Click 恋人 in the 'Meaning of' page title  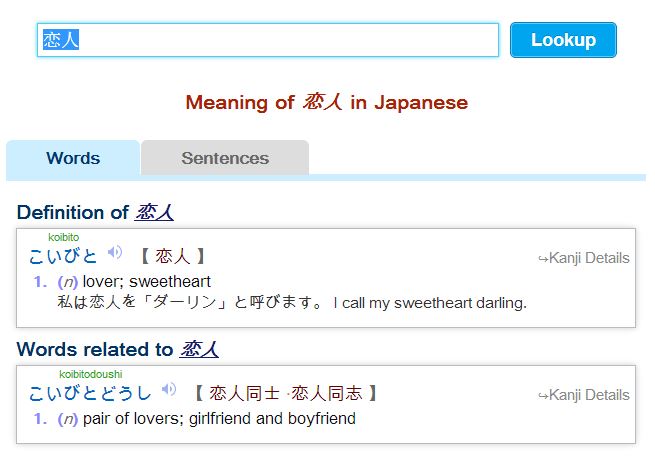click(322, 102)
